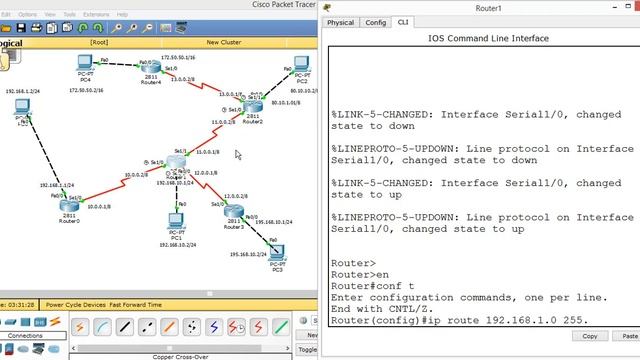Screen dimensions: 640x360
Task: Zoom out of the workspace
Action: pyautogui.click(x=147, y=28)
